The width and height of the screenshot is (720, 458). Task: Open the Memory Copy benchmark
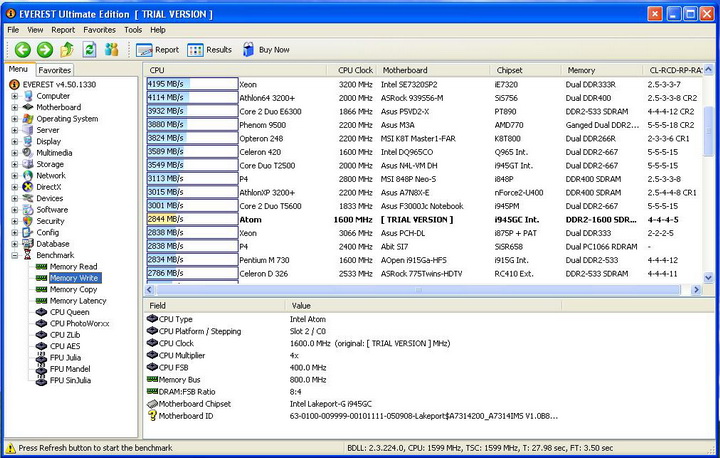73,289
